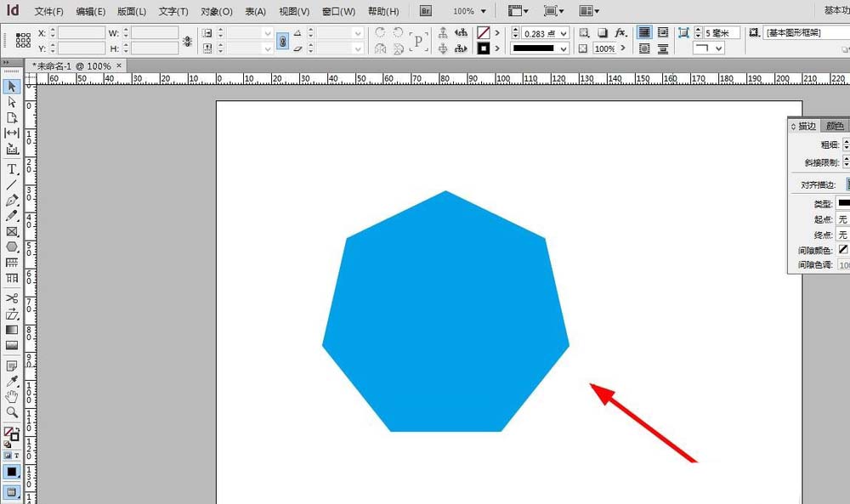Image resolution: width=850 pixels, height=504 pixels.
Task: Launch Adobe Bridge with Br button
Action: 426,12
